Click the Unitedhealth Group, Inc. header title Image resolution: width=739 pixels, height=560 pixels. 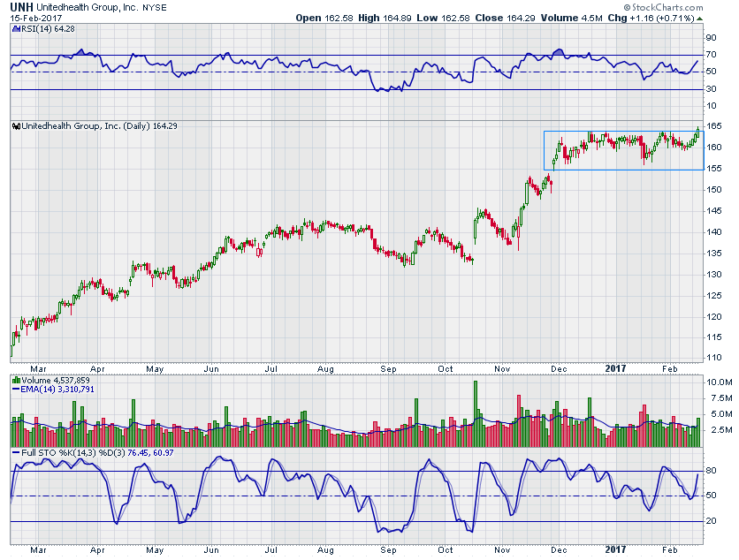pos(88,8)
